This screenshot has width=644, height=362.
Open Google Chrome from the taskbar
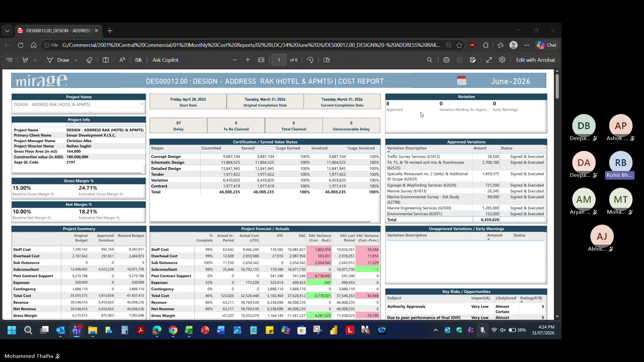pos(173,330)
